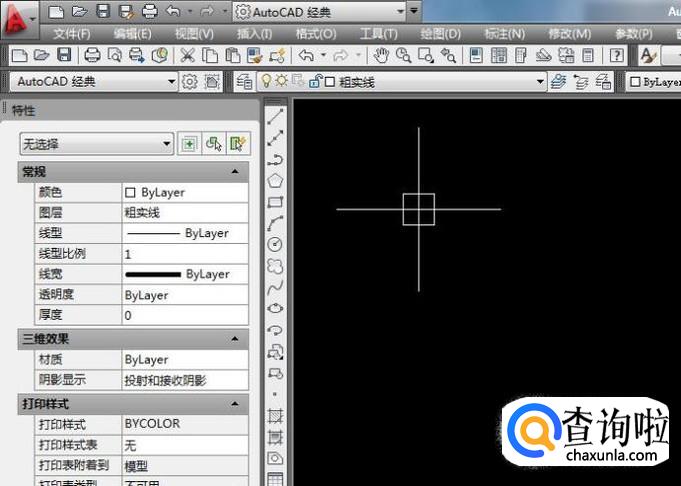Toggle the layer lock icon
This screenshot has height=486, width=681.
315,82
